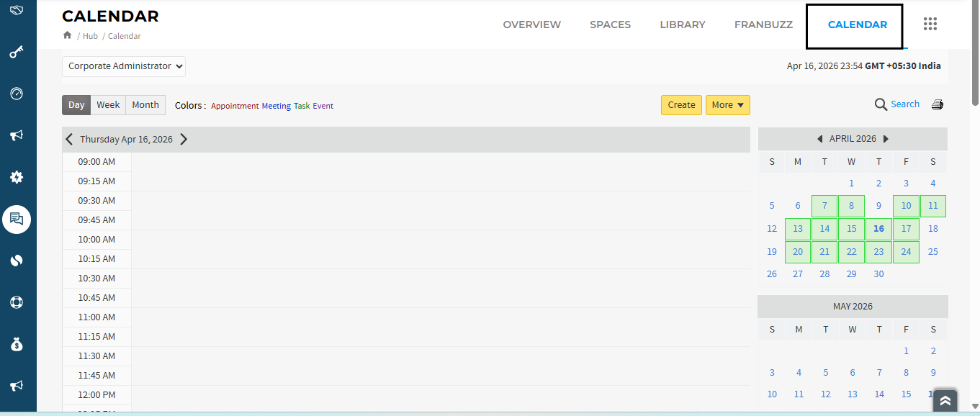980x416 pixels.
Task: Switch calendar to Month view
Action: click(x=145, y=105)
